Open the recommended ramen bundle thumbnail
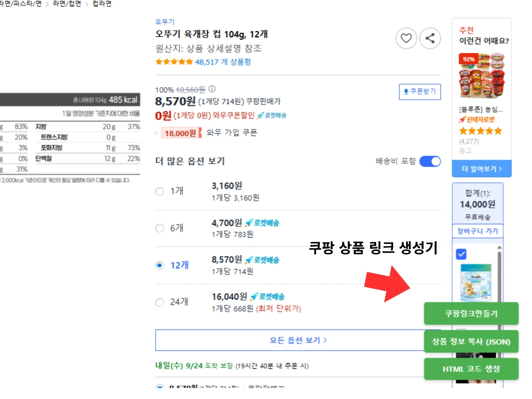Screen dimensions: 532x399 [x=482, y=75]
